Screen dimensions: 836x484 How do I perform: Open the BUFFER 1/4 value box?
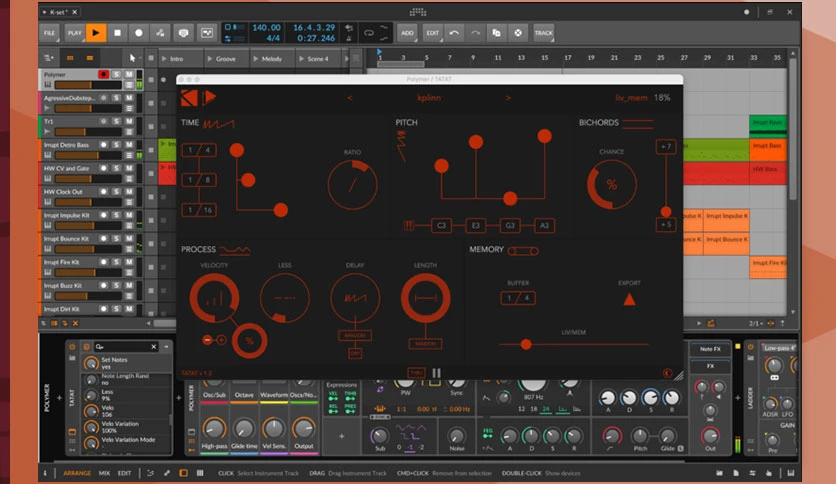518,298
